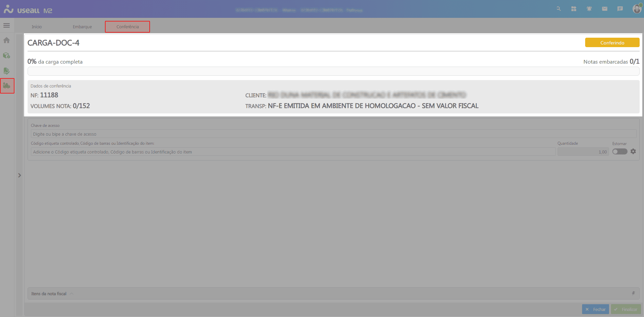Select the truck loading sidebar icon

click(x=7, y=86)
